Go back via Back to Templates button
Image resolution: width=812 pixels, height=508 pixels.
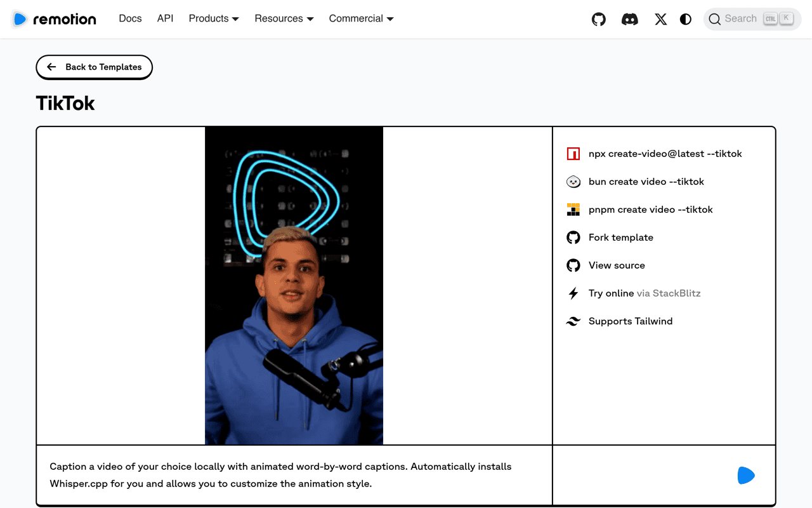(x=94, y=67)
